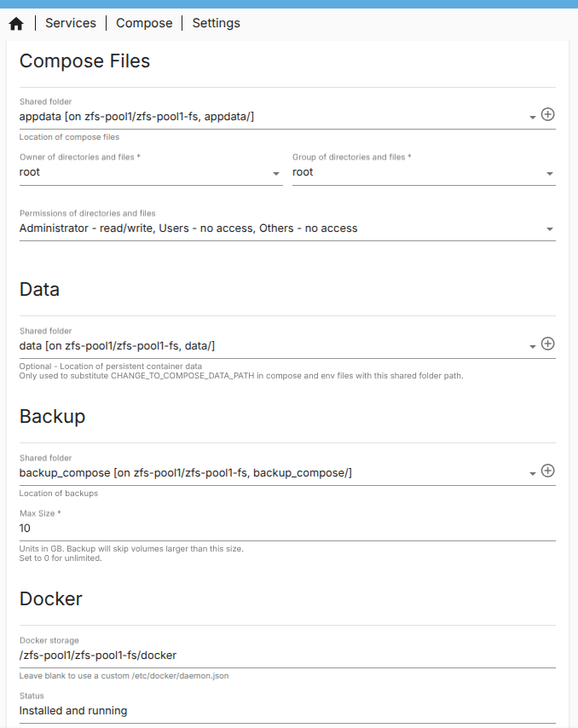Viewport: 578px width, 728px height.
Task: Select the appdata shared folder value
Action: (x=136, y=116)
